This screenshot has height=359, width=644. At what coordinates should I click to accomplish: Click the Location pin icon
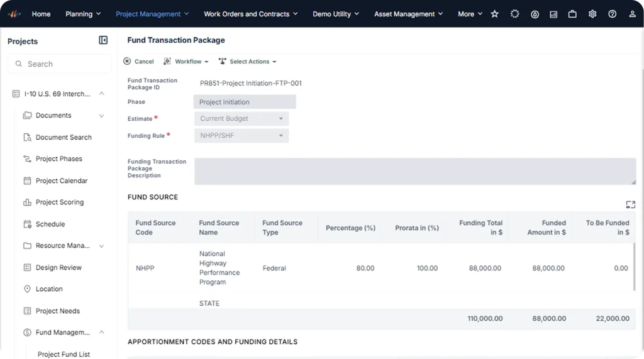(27, 289)
